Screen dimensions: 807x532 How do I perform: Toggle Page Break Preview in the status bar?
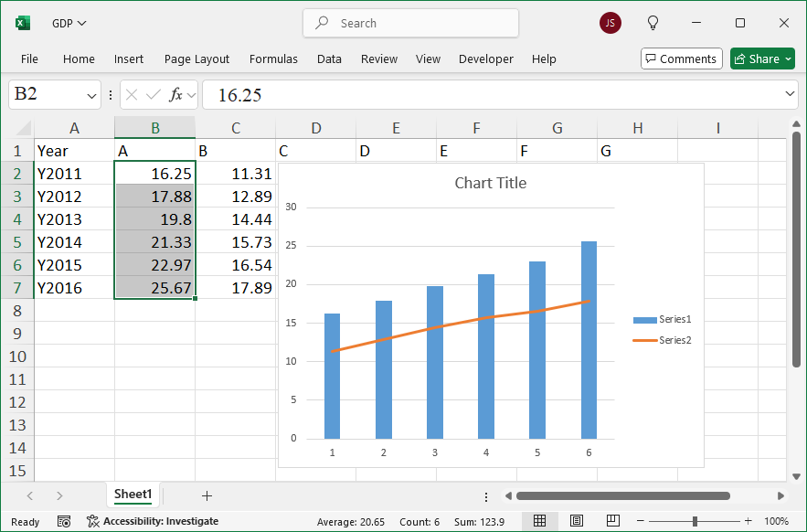[x=612, y=520]
